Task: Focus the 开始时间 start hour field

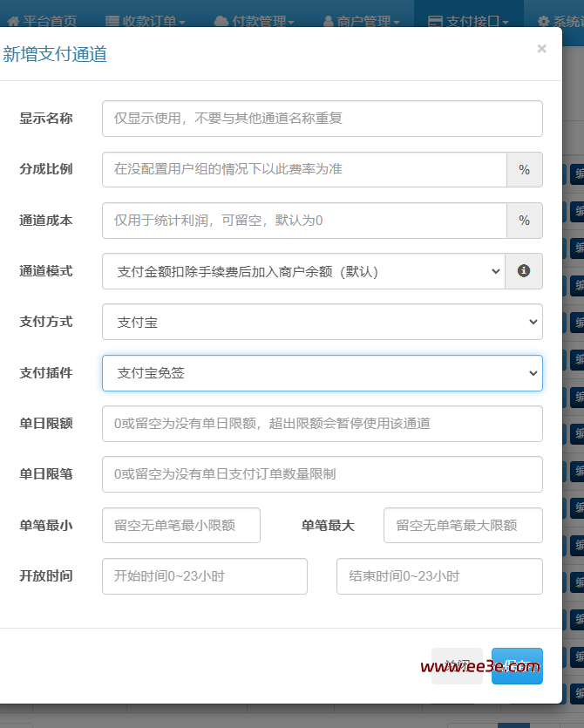Action: click(204, 576)
